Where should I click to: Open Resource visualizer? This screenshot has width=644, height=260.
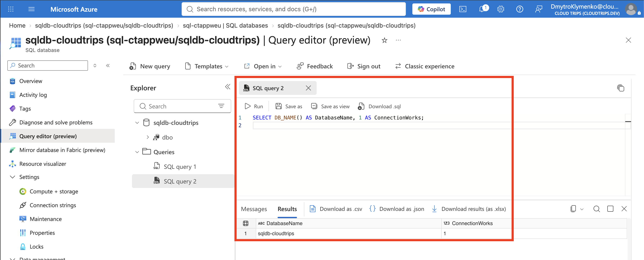point(43,164)
